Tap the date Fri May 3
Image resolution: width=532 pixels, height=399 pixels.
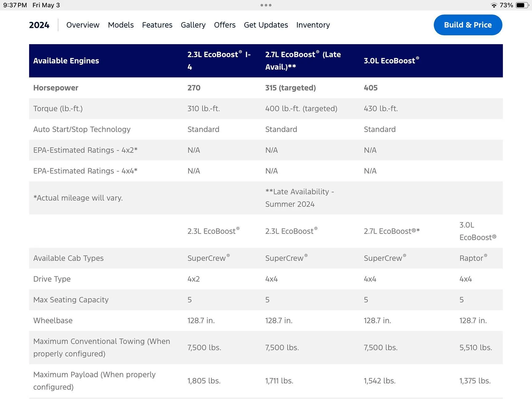(x=46, y=5)
